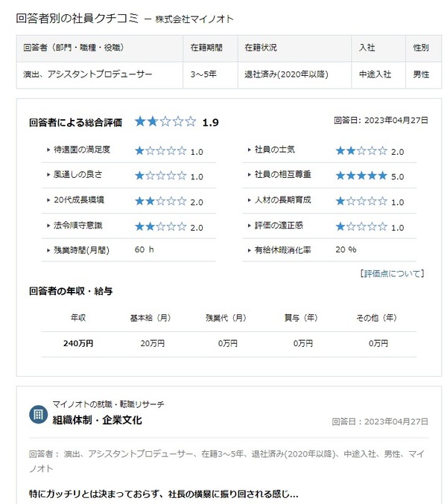447x504 pixels.
Task: Select the 待遇面の満足度 label
Action: coord(82,150)
